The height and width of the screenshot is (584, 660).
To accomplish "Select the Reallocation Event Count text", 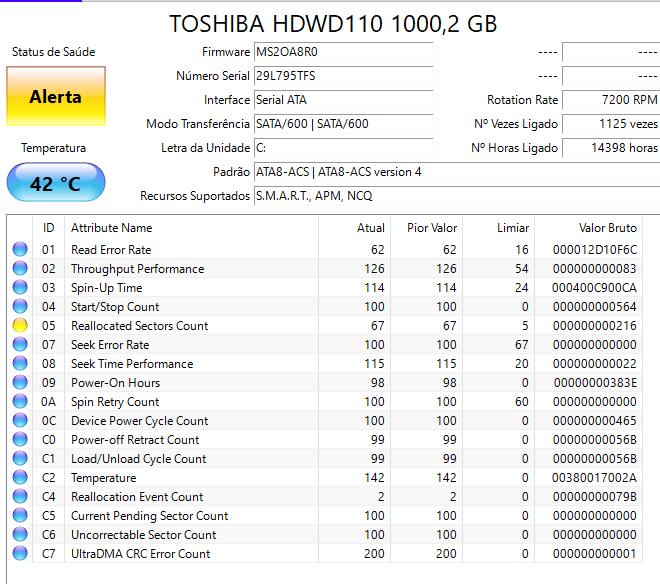I will (x=137, y=497).
